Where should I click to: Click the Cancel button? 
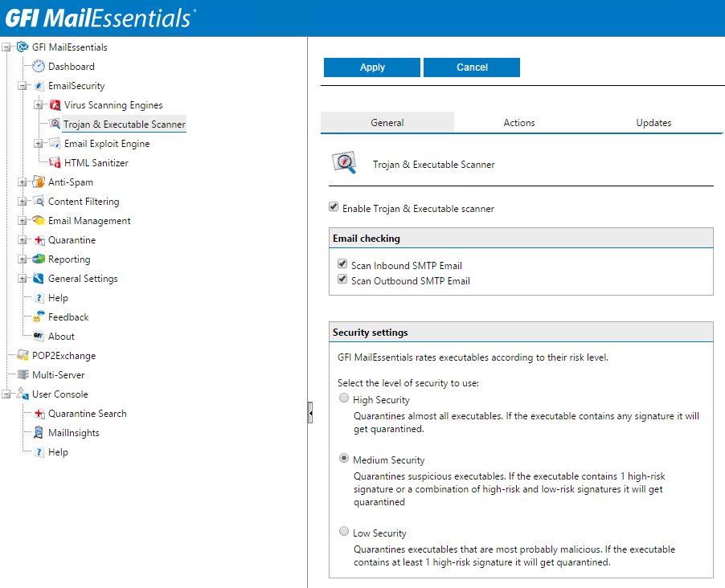pos(472,67)
